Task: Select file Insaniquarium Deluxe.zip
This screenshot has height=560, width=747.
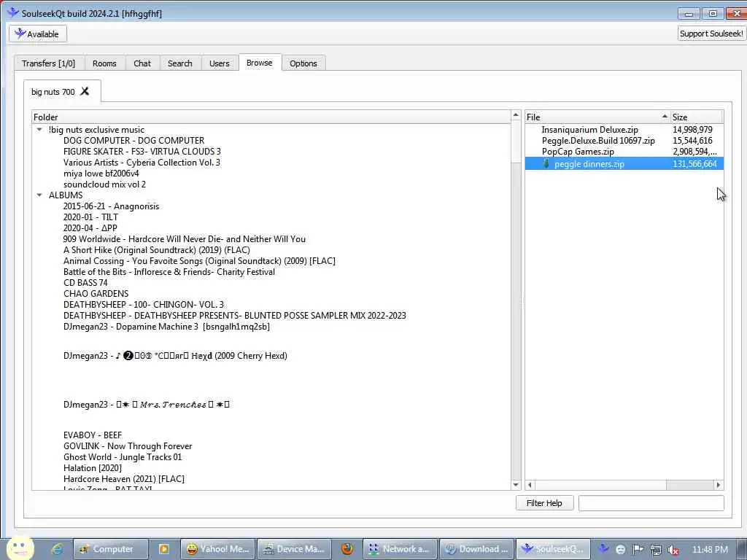Action: coord(589,130)
